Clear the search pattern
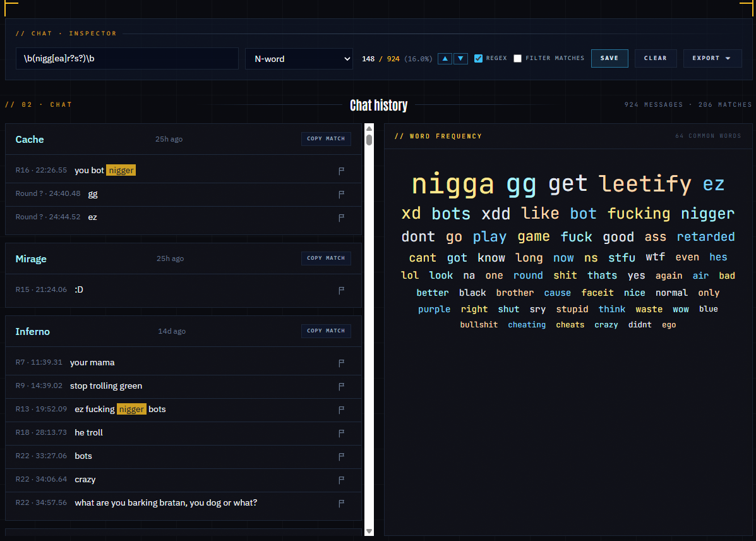The image size is (756, 541). tap(656, 58)
